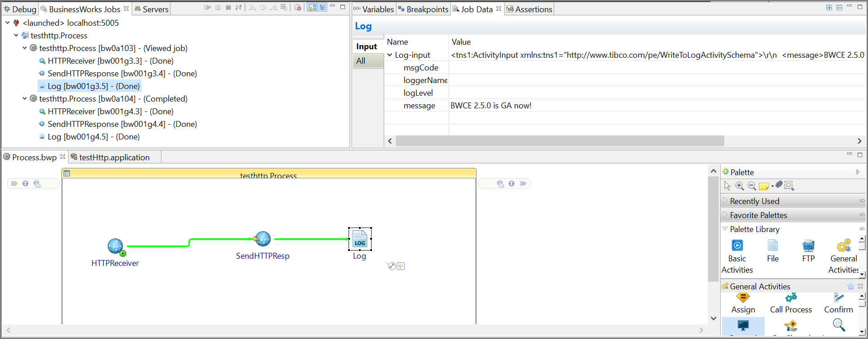868x339 pixels.
Task: Click the Log activity icon on canvas
Action: coord(360,239)
